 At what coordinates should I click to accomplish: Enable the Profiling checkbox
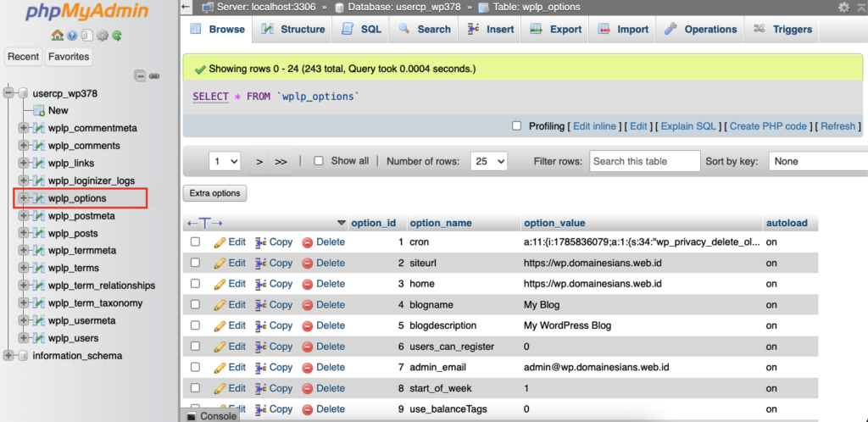[516, 126]
